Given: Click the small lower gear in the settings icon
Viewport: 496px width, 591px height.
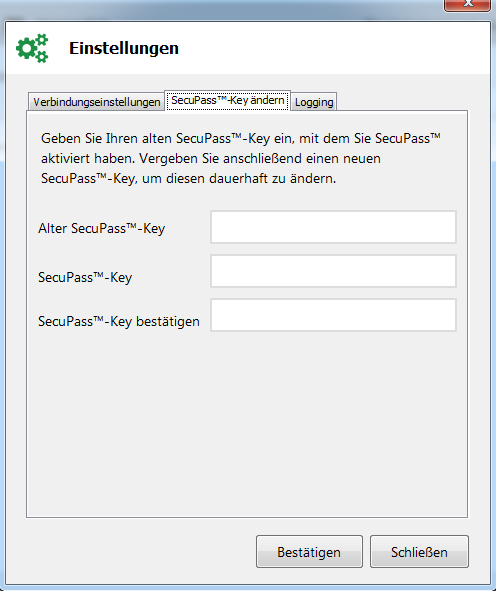Looking at the screenshot, I should tap(41, 57).
